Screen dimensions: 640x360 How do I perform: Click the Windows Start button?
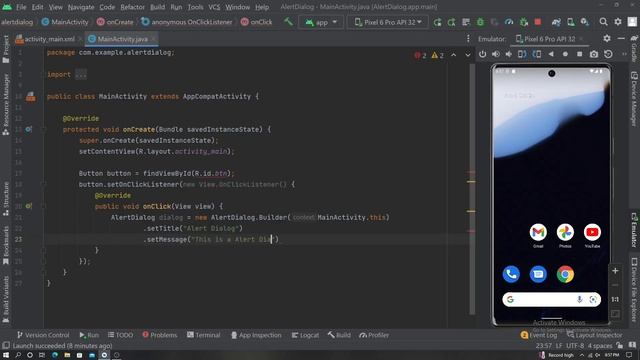pyautogui.click(x=6, y=355)
